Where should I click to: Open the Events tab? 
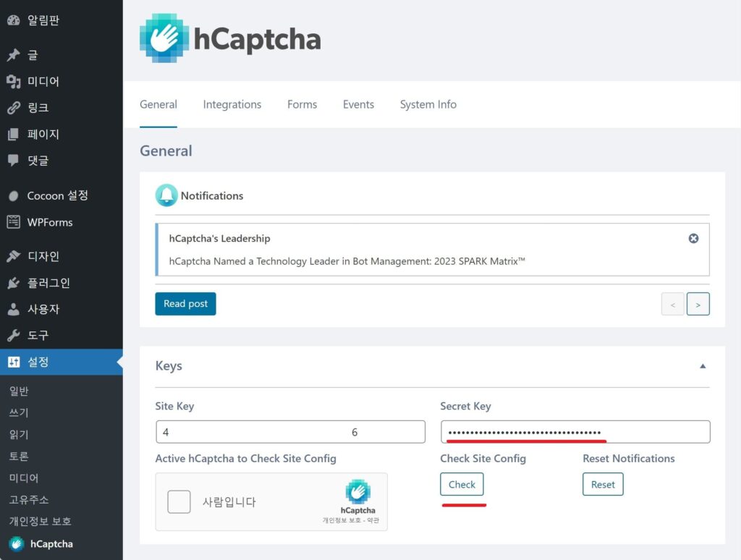(358, 104)
